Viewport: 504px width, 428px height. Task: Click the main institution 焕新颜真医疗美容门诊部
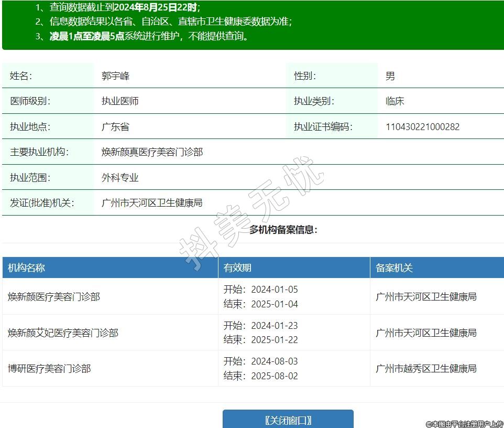pos(152,152)
